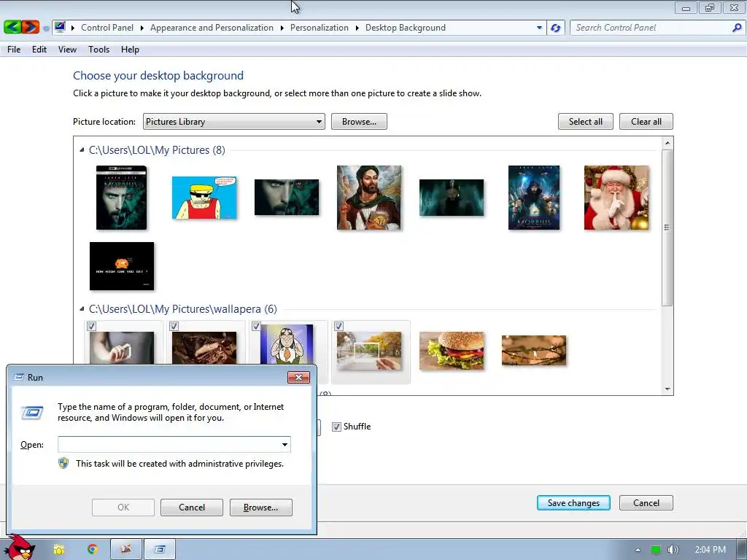Screen dimensions: 747x560
Task: Open the Angry Birds start button
Action: click(20, 547)
